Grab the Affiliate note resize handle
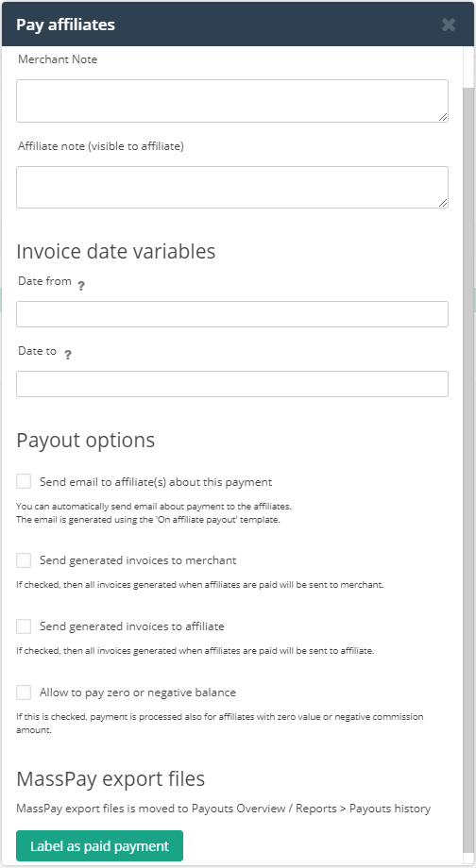The height and width of the screenshot is (868, 476). (x=443, y=203)
